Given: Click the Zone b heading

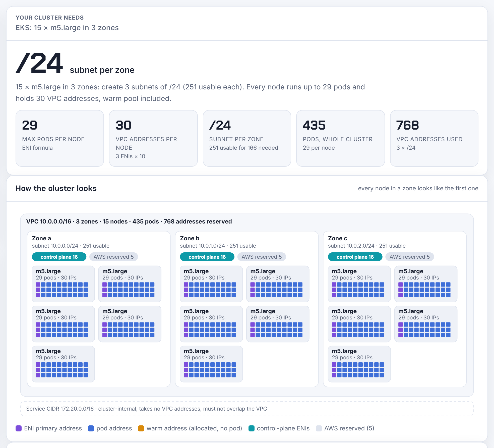Looking at the screenshot, I should (190, 238).
